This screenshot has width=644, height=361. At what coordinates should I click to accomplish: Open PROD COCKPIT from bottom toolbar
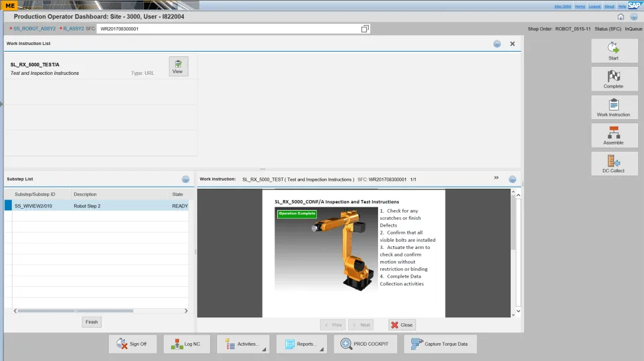coord(365,344)
